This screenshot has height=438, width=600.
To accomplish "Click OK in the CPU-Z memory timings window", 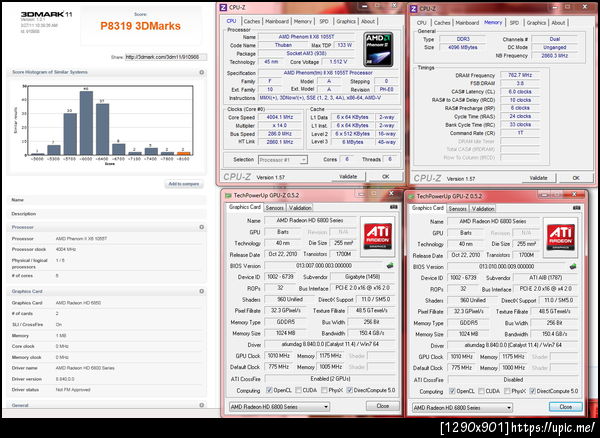I will [x=576, y=178].
